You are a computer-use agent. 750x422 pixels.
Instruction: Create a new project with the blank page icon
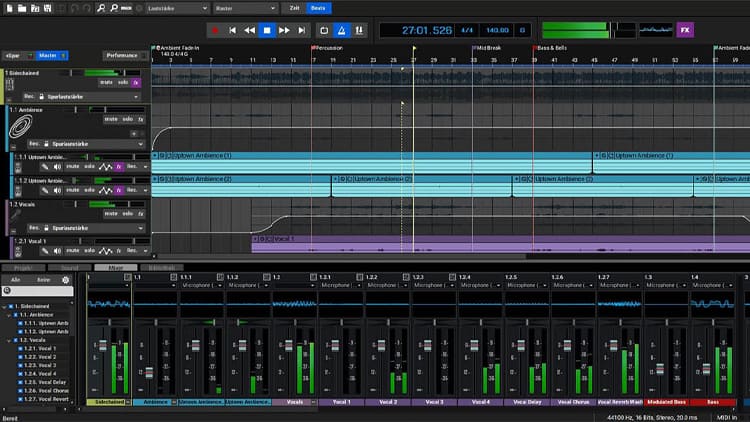[x=10, y=8]
